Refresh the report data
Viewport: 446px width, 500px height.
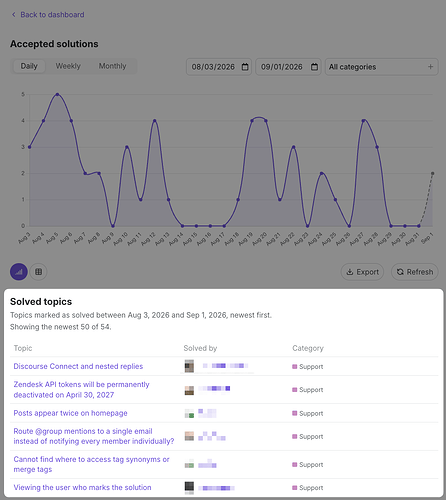[415, 272]
